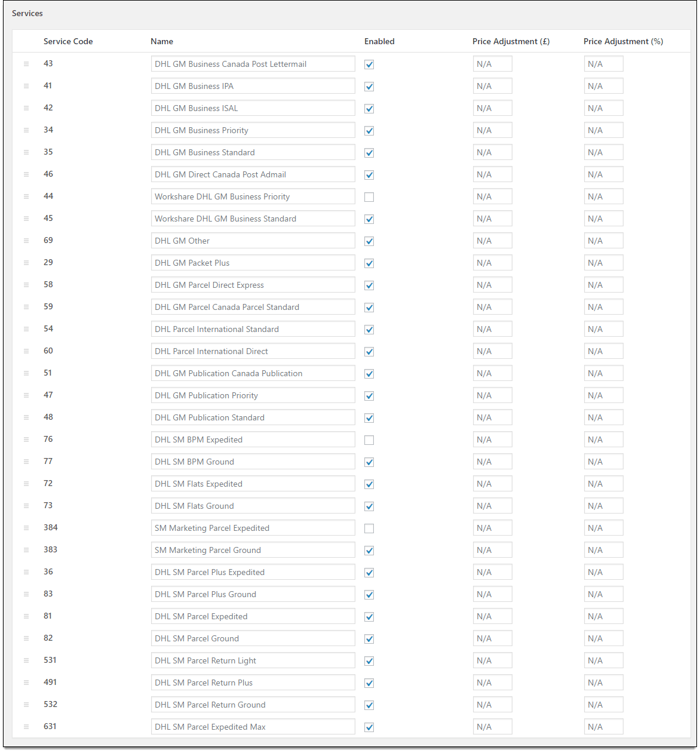Click drag handle icon for service code 43
The width and height of the screenshot is (700, 753).
[26, 64]
